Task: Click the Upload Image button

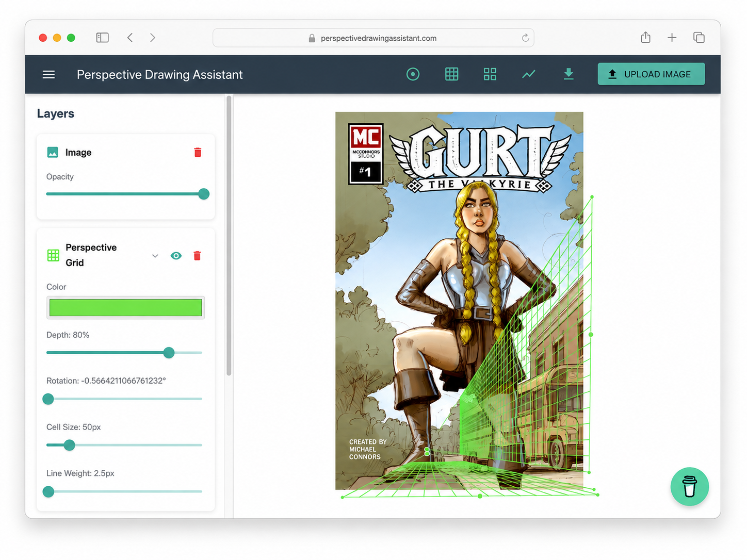Action: click(651, 74)
